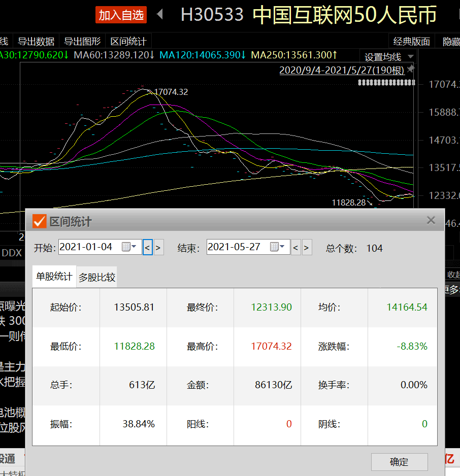
Task: Click the 起始价 value 13505.81
Action: click(x=134, y=307)
